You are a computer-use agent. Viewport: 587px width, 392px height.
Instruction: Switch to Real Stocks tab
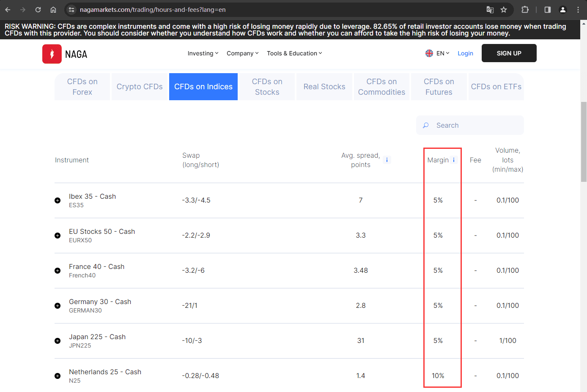pyautogui.click(x=324, y=87)
